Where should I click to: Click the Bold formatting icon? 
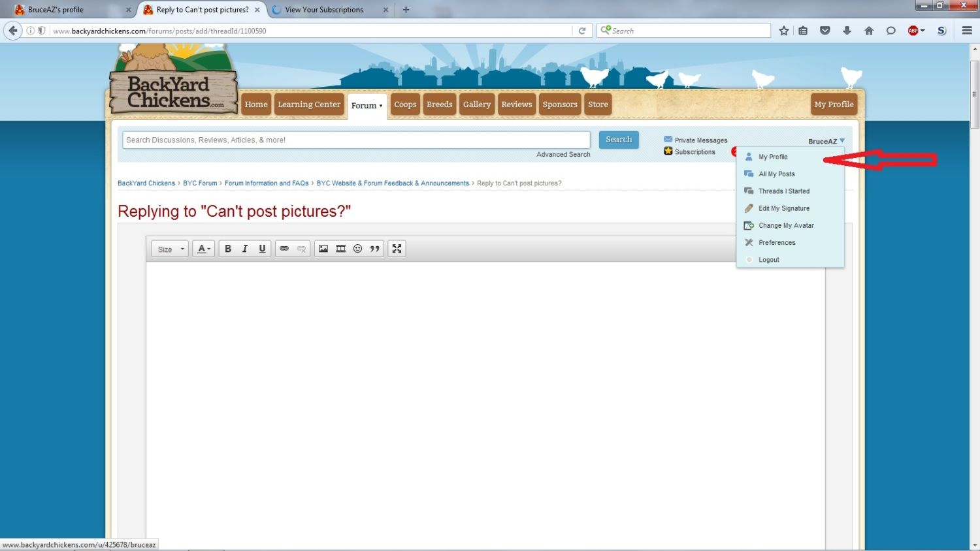228,249
